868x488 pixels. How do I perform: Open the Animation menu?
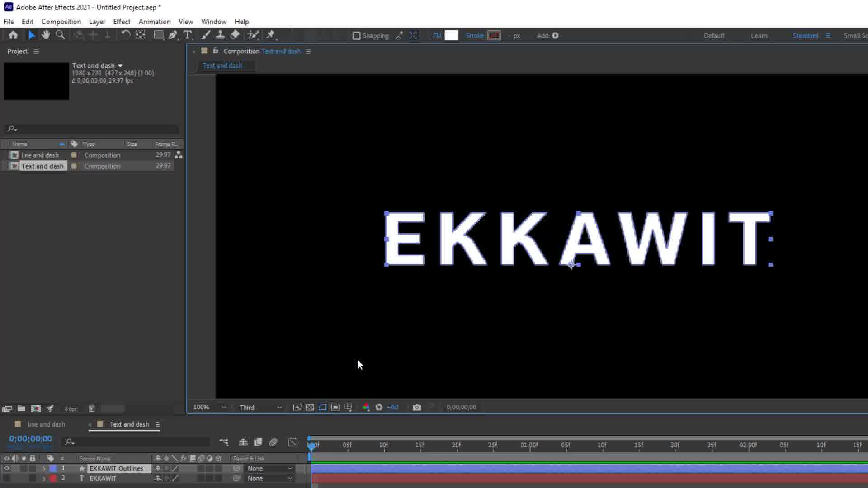pyautogui.click(x=155, y=22)
